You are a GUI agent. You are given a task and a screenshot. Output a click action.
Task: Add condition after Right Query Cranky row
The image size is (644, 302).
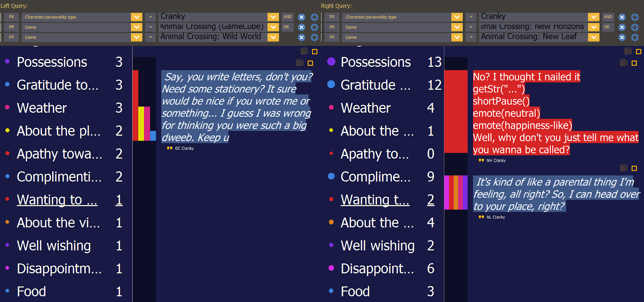click(x=635, y=17)
